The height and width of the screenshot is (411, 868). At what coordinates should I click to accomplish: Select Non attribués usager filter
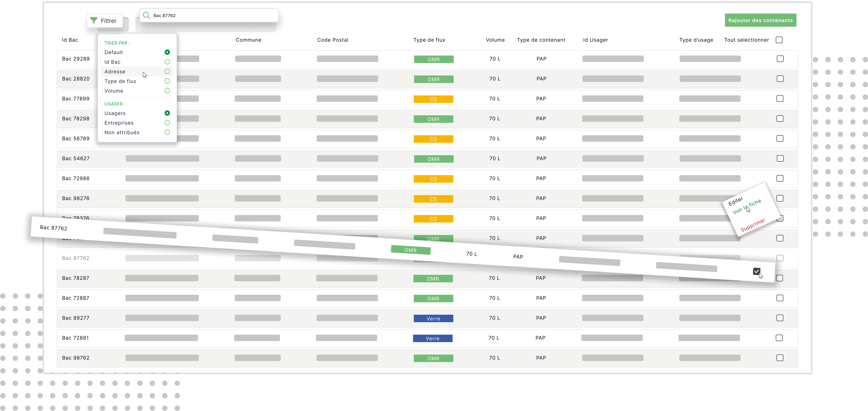click(x=167, y=132)
